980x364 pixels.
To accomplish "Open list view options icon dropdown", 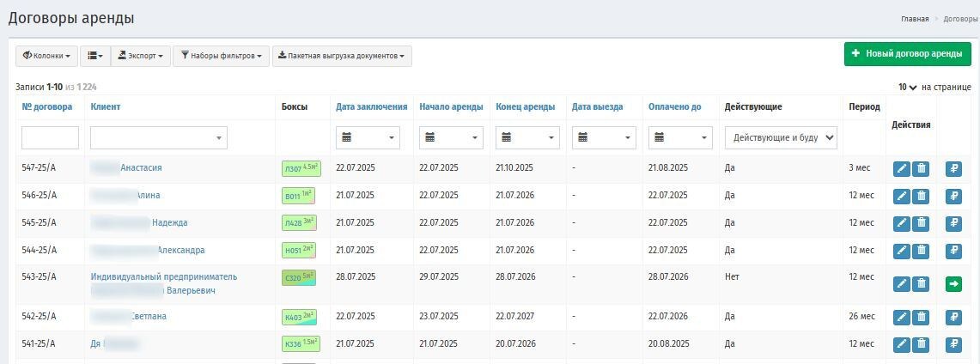I will pyautogui.click(x=95, y=56).
